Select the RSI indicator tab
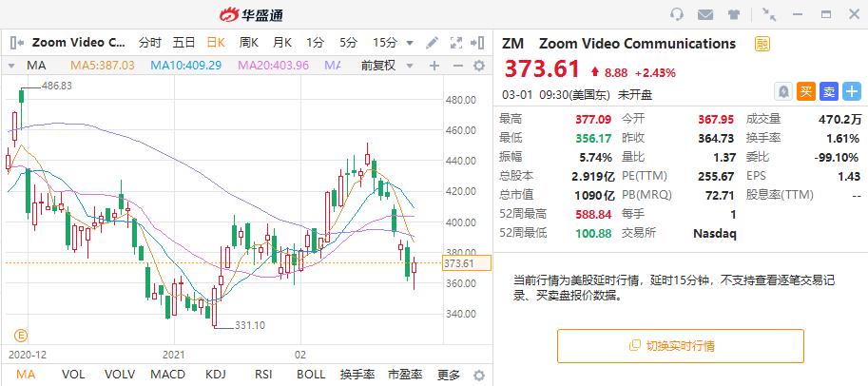 point(263,375)
